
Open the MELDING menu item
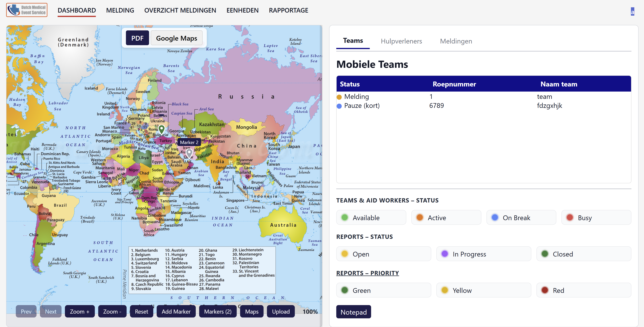click(x=120, y=10)
